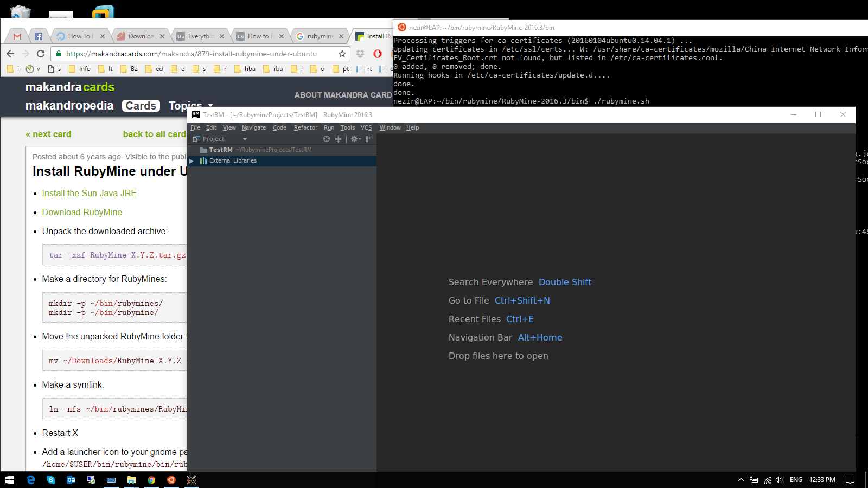Open the volume control in the system tray

(x=780, y=480)
